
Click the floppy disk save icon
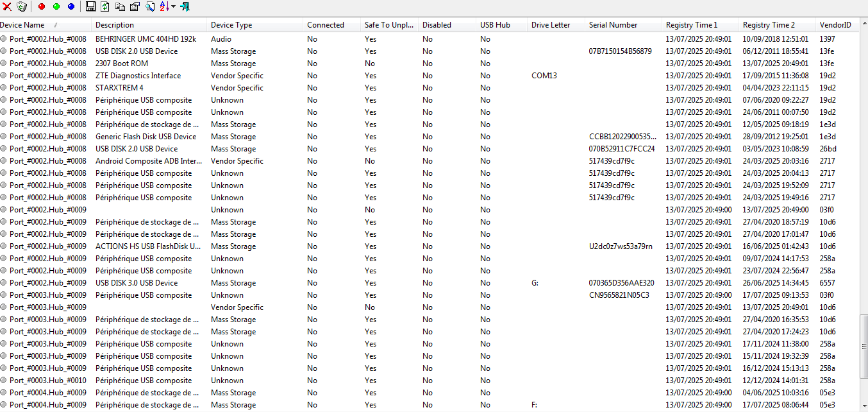91,6
